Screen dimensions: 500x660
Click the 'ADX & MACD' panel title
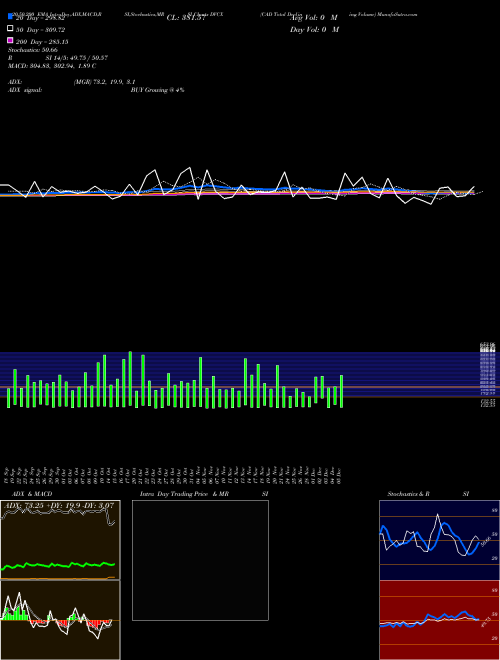point(32,494)
